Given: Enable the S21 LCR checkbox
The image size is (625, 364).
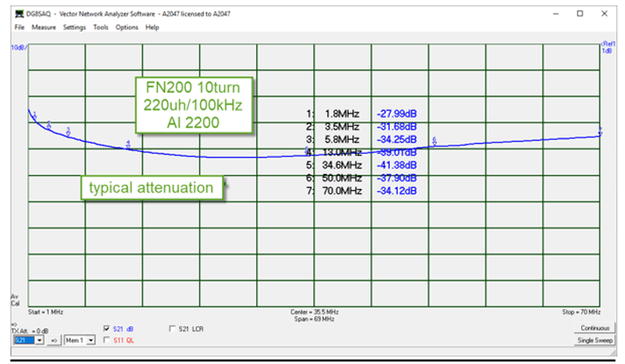Looking at the screenshot, I should click(172, 329).
